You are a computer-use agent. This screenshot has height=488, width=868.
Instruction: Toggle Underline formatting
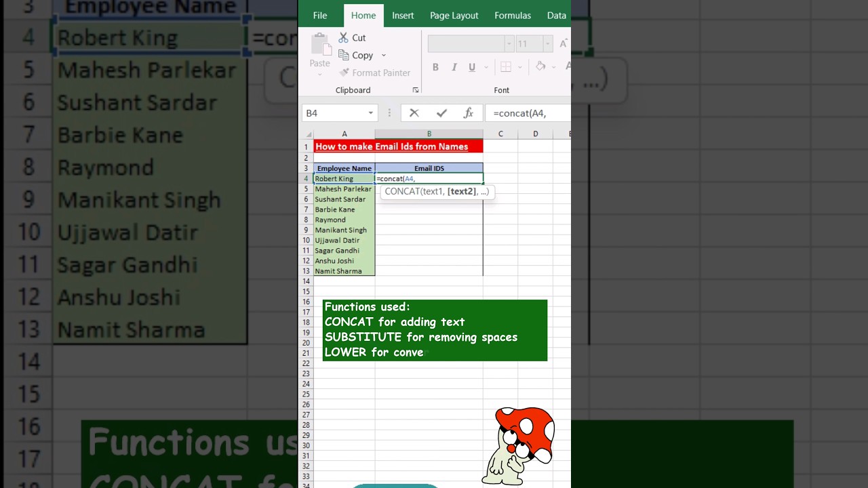471,67
